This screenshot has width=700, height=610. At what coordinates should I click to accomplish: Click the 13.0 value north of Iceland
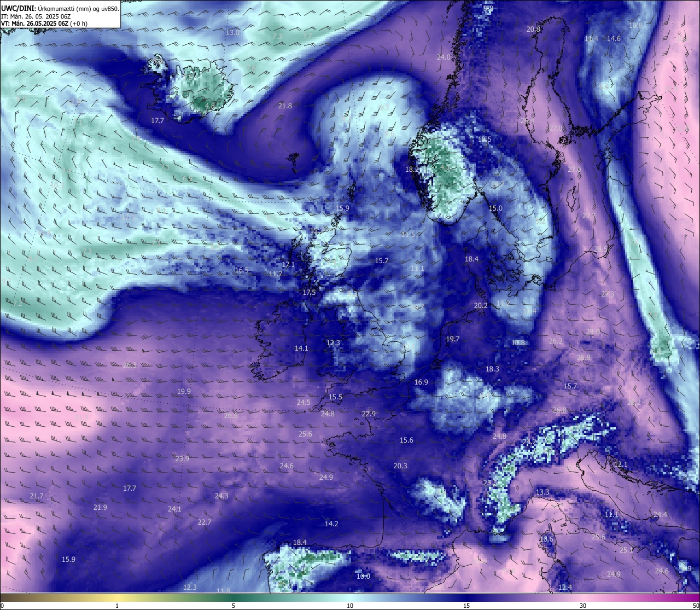232,32
